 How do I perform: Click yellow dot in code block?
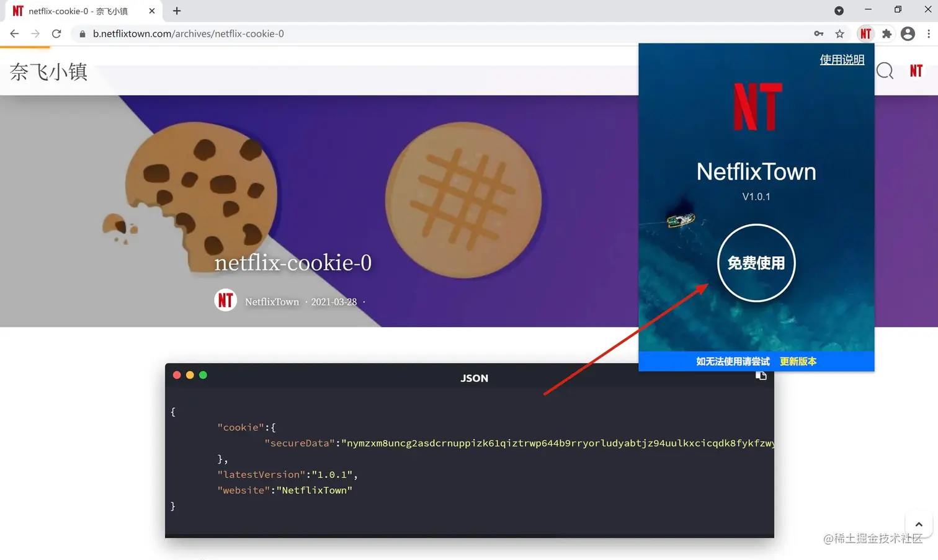click(190, 375)
